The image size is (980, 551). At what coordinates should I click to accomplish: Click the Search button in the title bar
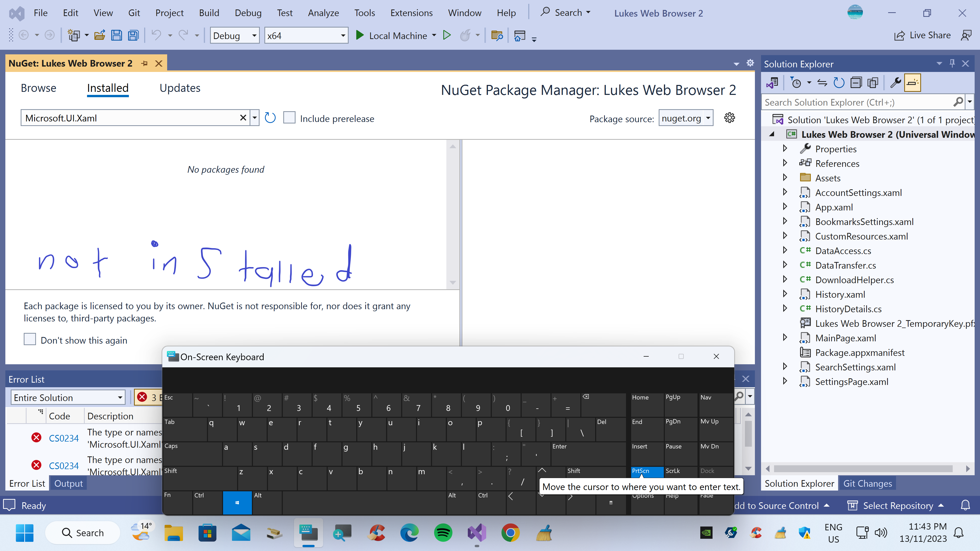565,13
